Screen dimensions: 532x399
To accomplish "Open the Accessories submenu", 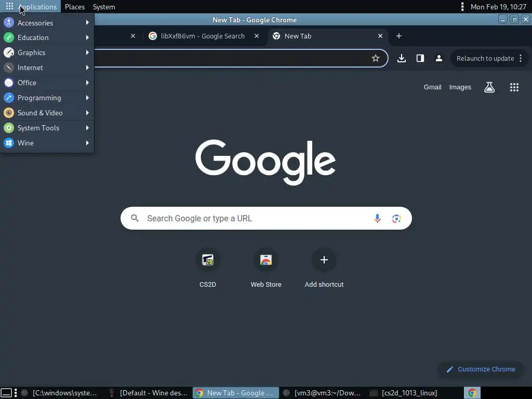I will click(x=47, y=23).
